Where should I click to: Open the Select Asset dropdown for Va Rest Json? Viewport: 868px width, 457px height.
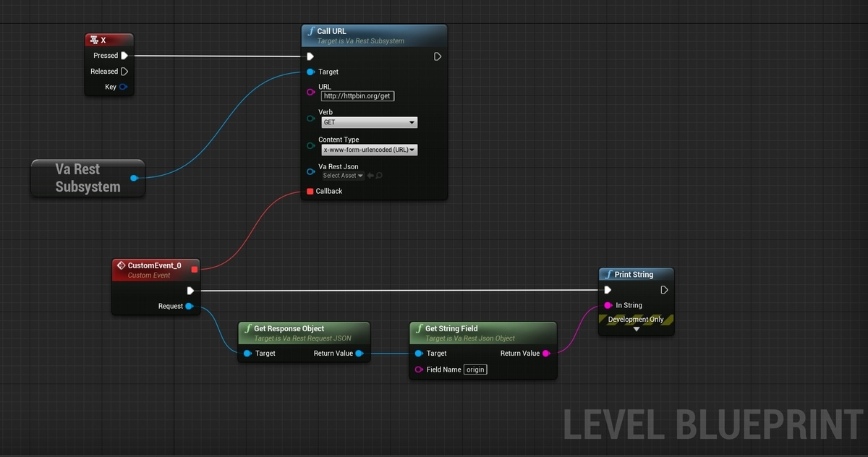point(341,175)
